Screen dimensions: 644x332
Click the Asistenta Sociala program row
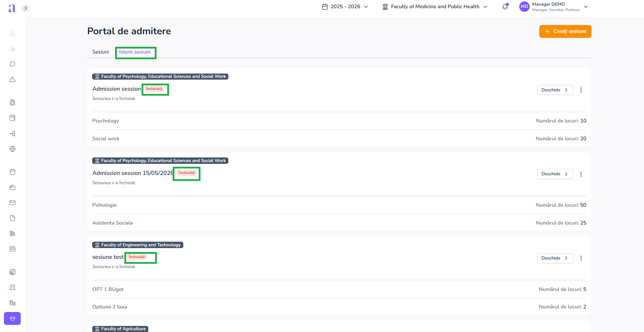click(339, 223)
